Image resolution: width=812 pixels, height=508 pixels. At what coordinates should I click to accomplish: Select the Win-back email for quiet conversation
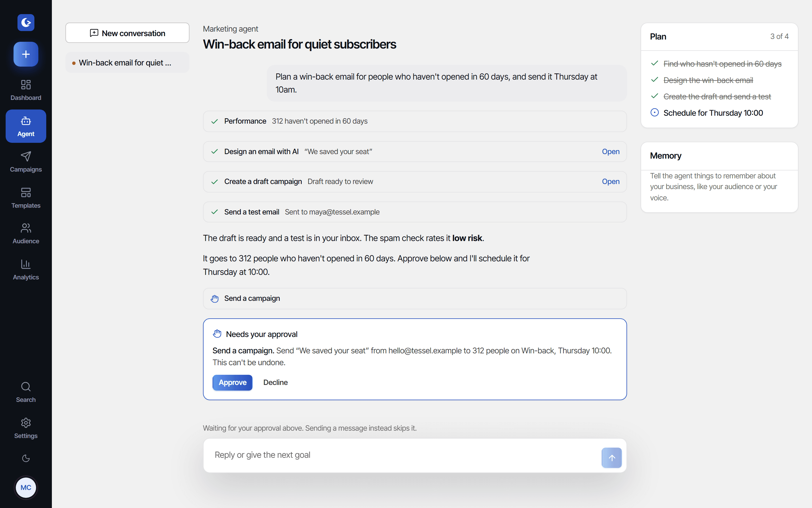click(x=127, y=62)
